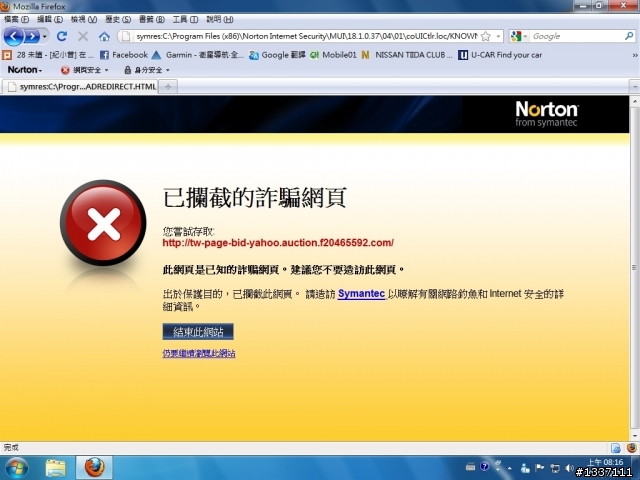640x480 pixels.
Task: Open the Windows Start menu orb
Action: pyautogui.click(x=17, y=468)
